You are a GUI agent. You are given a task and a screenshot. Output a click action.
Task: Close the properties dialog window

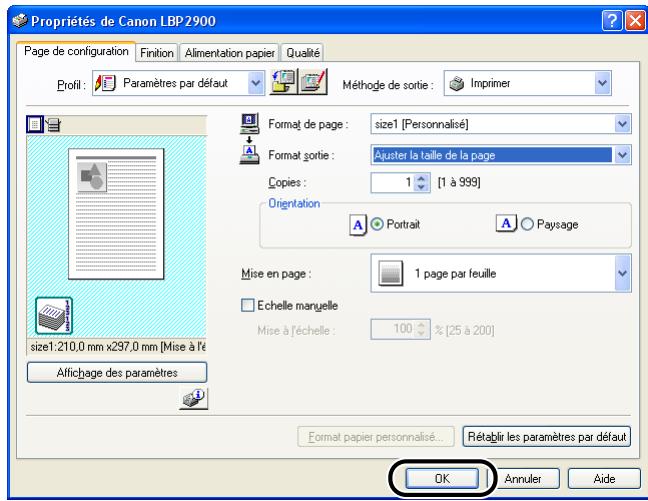point(635,21)
